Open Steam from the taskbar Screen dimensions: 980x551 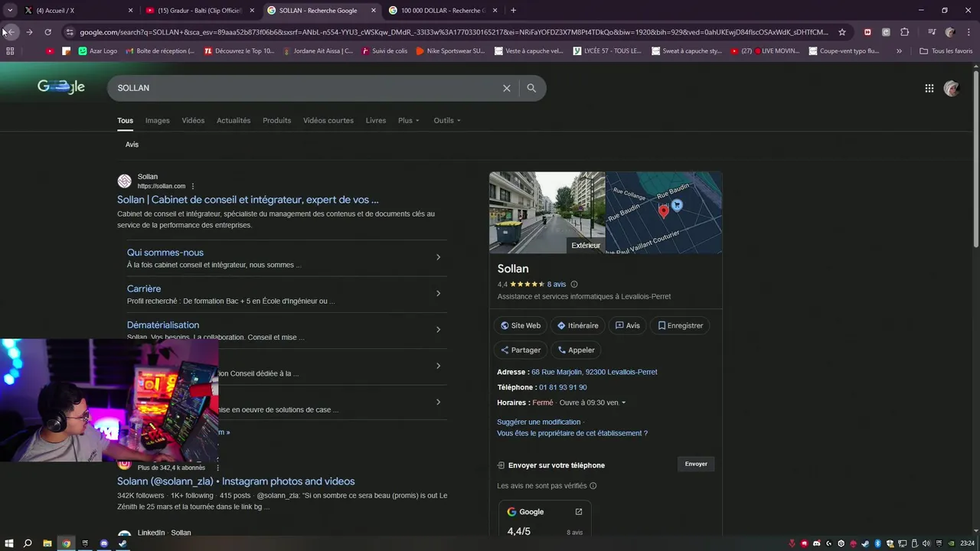pyautogui.click(x=122, y=543)
